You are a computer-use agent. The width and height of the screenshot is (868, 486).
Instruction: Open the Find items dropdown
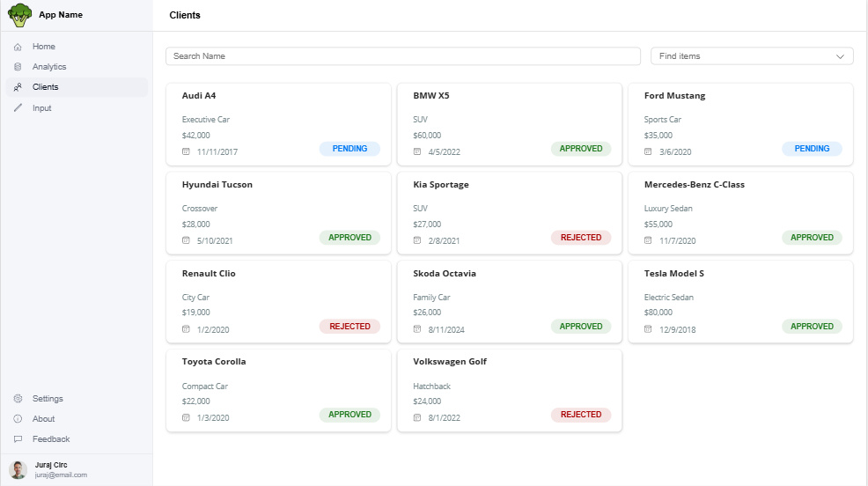coord(751,56)
